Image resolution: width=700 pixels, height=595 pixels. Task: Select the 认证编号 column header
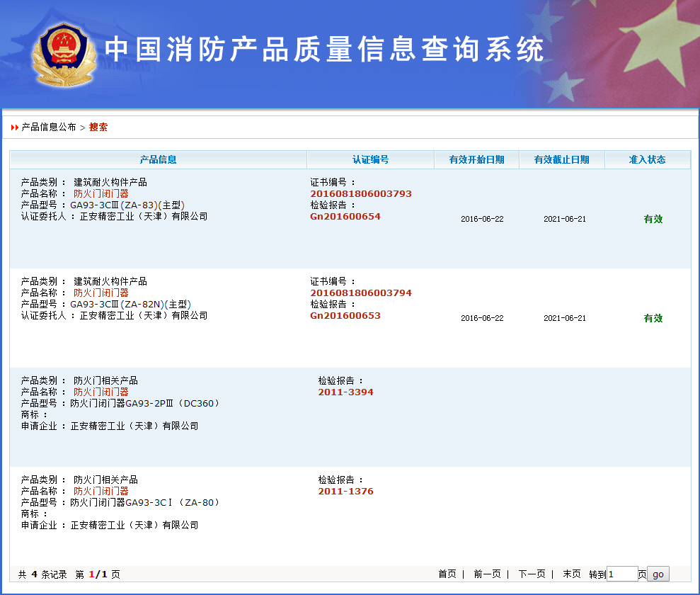(x=370, y=159)
